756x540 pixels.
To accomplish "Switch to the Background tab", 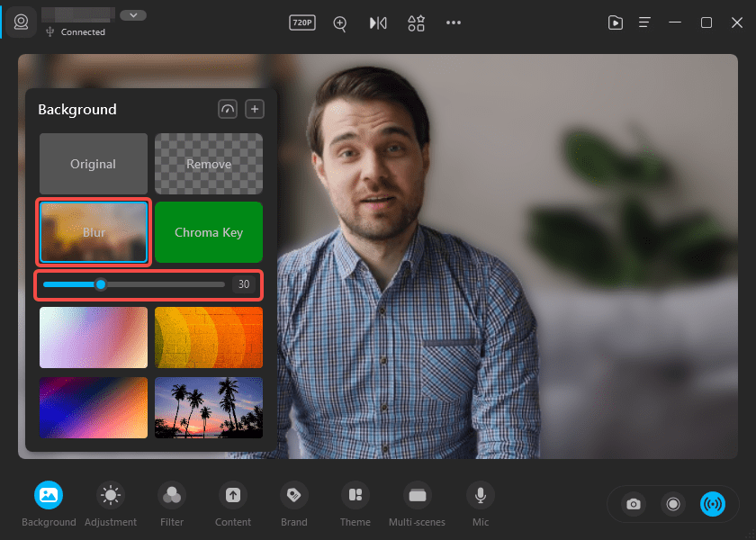I will 49,503.
